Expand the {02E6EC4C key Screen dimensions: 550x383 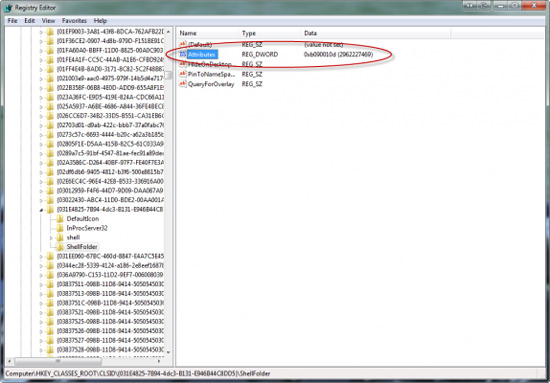[41, 182]
